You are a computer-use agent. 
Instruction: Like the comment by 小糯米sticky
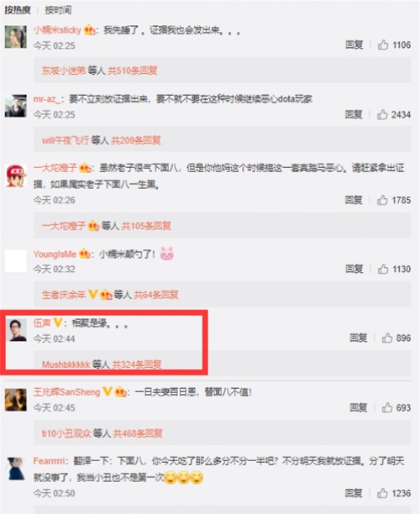point(383,45)
